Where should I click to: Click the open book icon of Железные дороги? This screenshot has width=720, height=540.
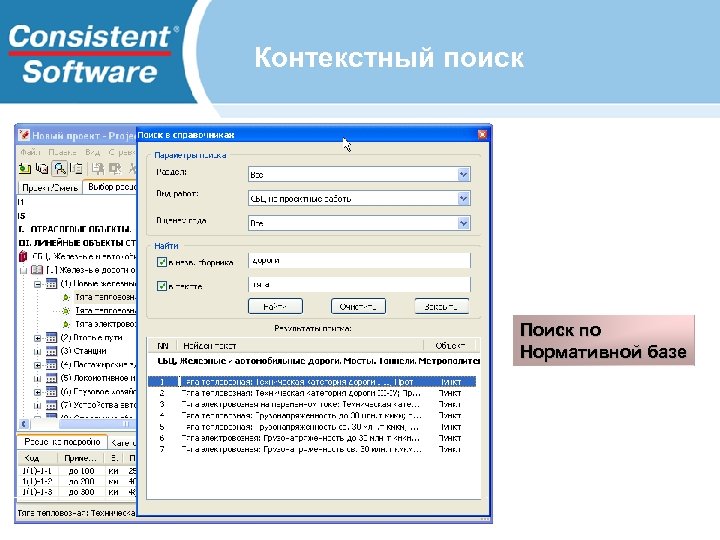point(37,270)
